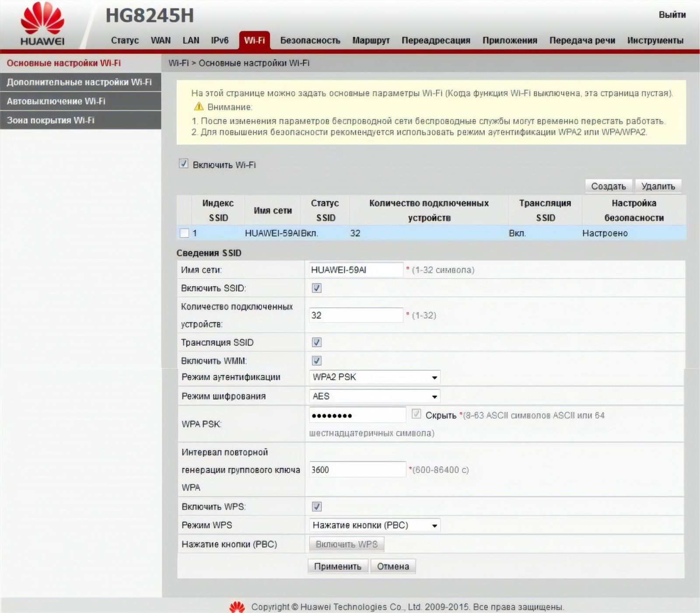Toggle the Включить SSID checkbox
This screenshot has width=700, height=613.
tap(317, 288)
